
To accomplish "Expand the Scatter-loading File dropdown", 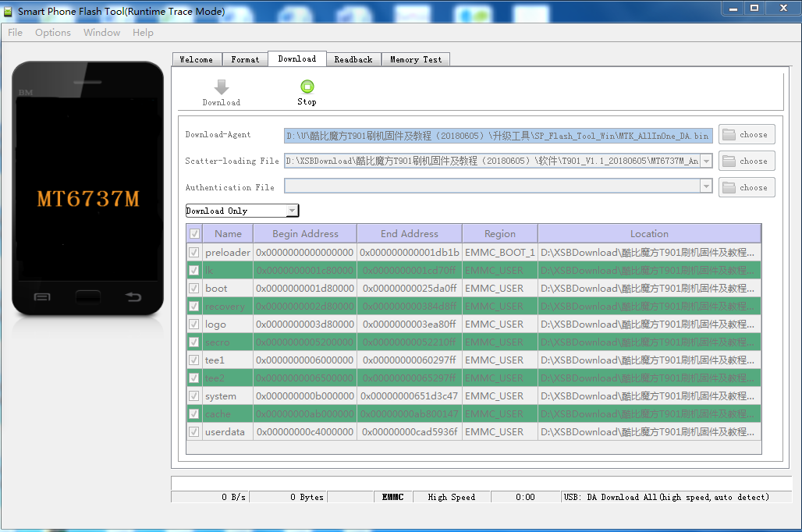I will pos(706,161).
